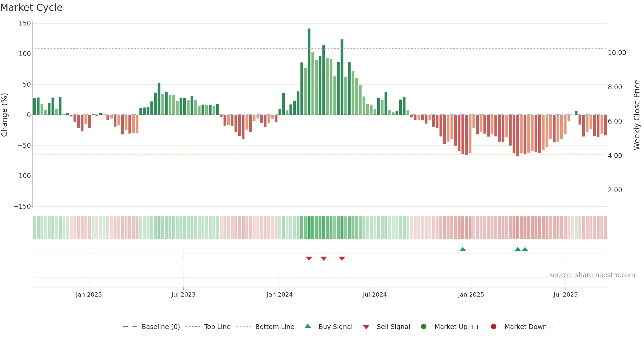Viewport: 644px width, 362px height.
Task: Toggle the Buy Signal legend entry
Action: pos(329,327)
